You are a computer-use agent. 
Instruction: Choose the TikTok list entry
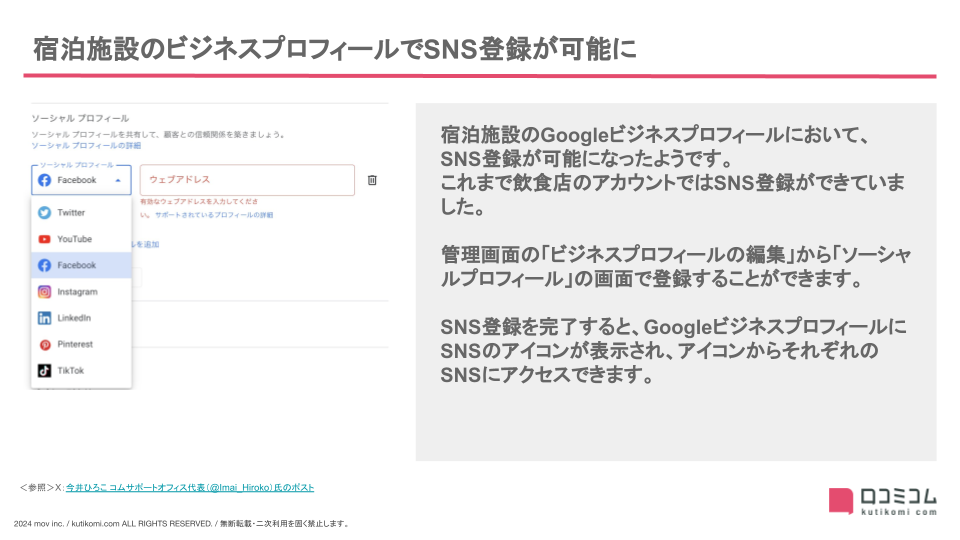coord(70,370)
